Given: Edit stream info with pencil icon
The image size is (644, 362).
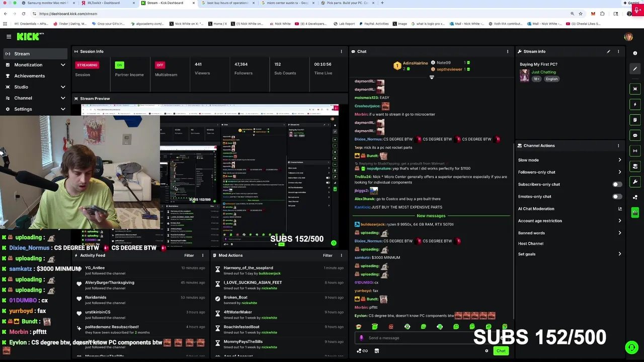Looking at the screenshot, I should [x=608, y=51].
